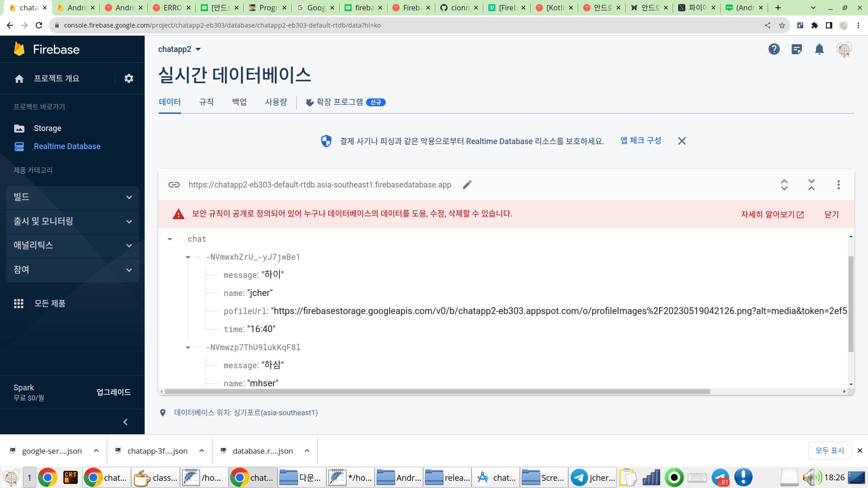The width and height of the screenshot is (868, 488).
Task: Expand the 출시 및 모니터링 category
Action: 72,221
